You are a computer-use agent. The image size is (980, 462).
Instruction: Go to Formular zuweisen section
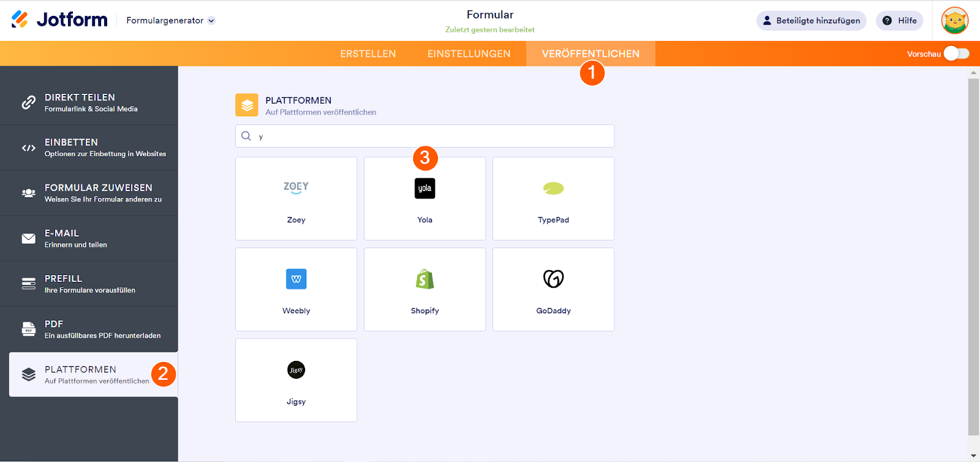click(89, 193)
